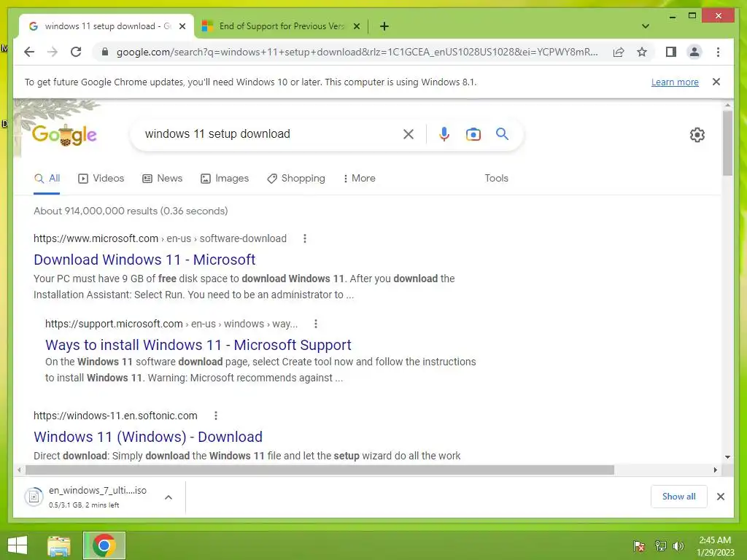Open Windows 11 (Windows) - Download softonic result
The width and height of the screenshot is (747, 560).
pyautogui.click(x=147, y=437)
